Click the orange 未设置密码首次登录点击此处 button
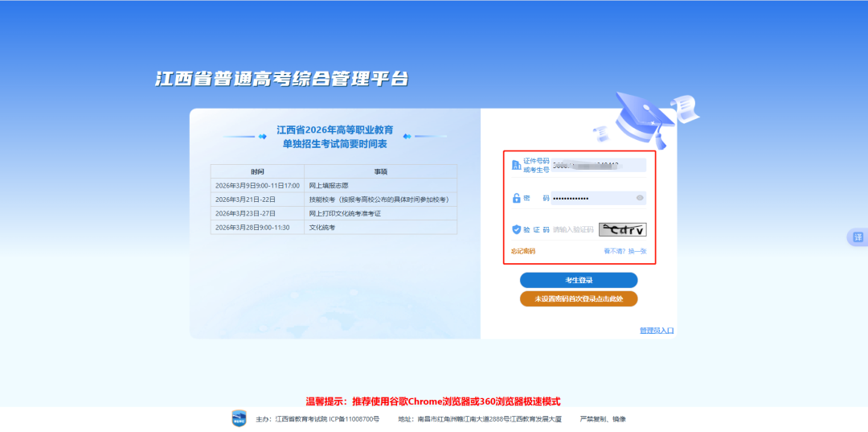Image resolution: width=868 pixels, height=432 pixels. pyautogui.click(x=579, y=298)
